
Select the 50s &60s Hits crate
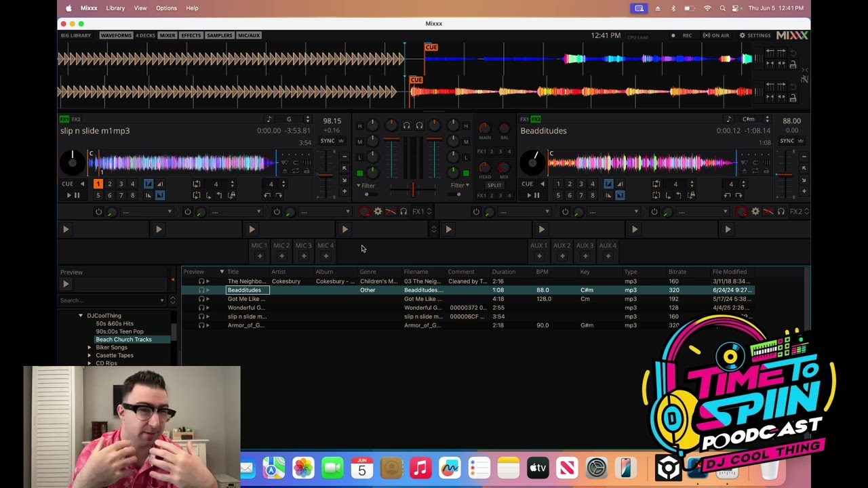[115, 324]
